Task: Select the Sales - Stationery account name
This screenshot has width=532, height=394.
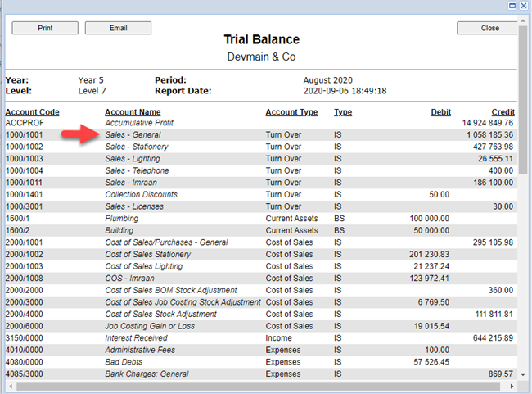Action: pos(137,147)
